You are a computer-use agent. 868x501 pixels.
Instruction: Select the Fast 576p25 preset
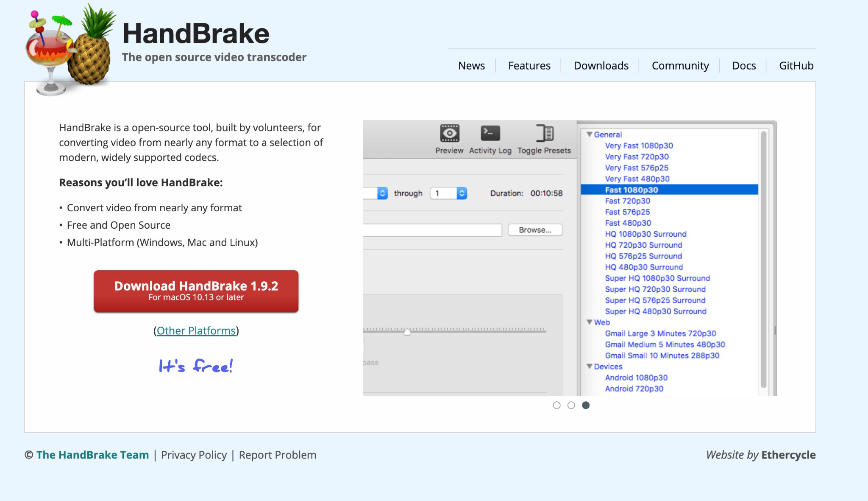(627, 212)
